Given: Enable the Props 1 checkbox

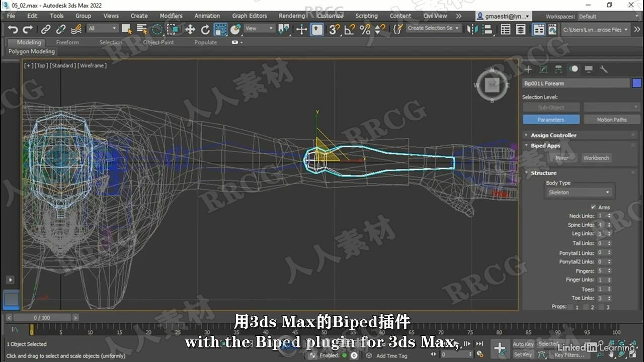Looking at the screenshot, I should click(x=570, y=307).
